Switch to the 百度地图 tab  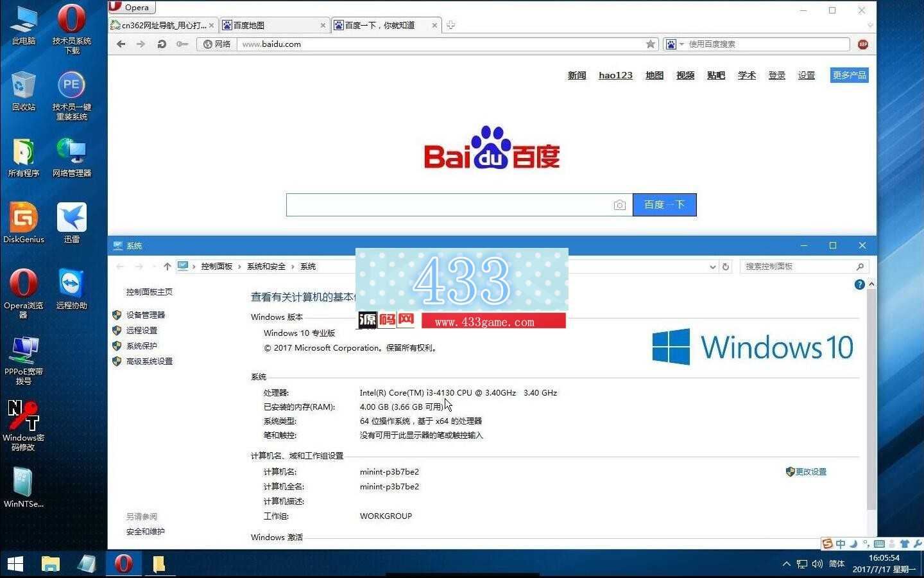click(274, 25)
